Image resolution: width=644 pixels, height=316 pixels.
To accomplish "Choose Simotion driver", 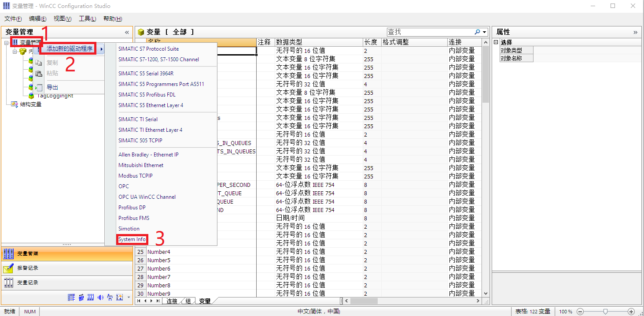I will click(x=129, y=229).
